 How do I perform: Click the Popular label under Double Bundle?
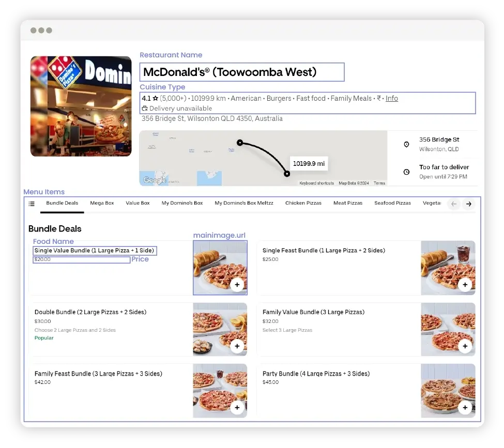point(44,338)
